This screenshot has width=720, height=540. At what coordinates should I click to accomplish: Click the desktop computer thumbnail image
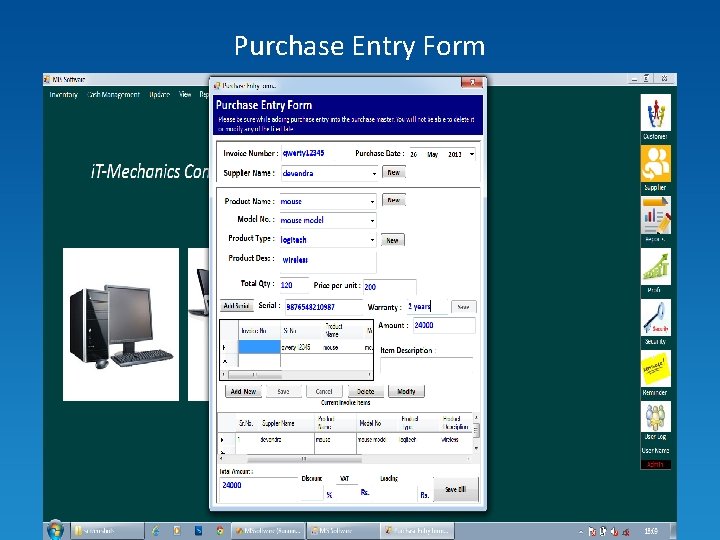(x=121, y=324)
